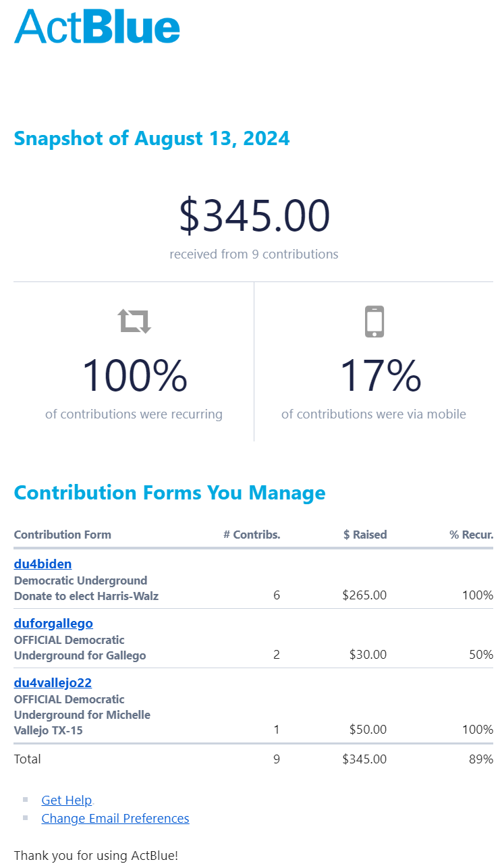Image resolution: width=500 pixels, height=868 pixels.
Task: Click the % Recur. column header
Action: [472, 535]
